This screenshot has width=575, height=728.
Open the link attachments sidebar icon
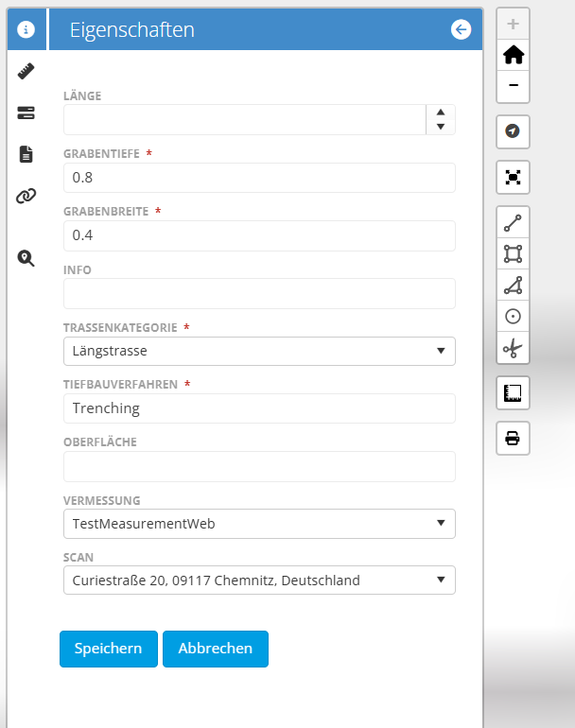pos(26,196)
